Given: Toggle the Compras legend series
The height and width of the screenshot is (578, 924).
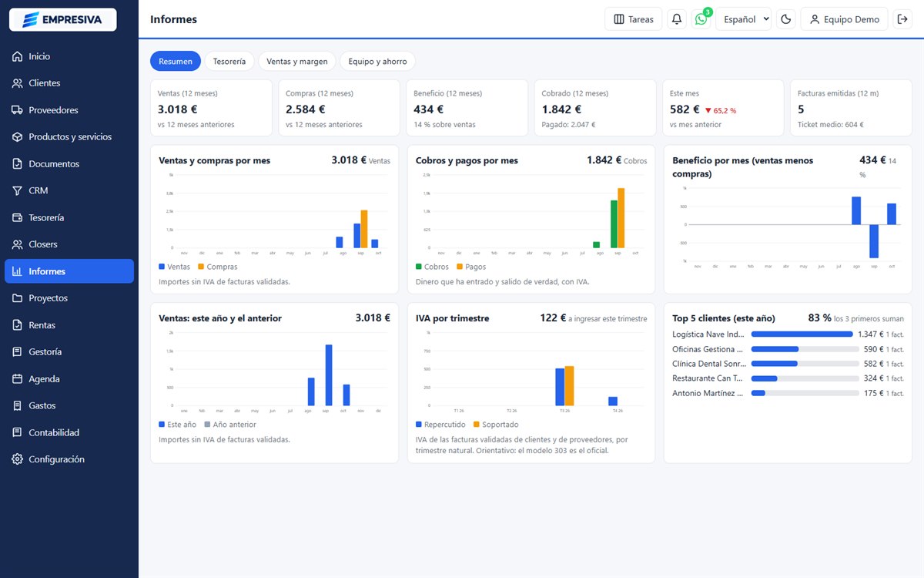Looking at the screenshot, I should [218, 267].
